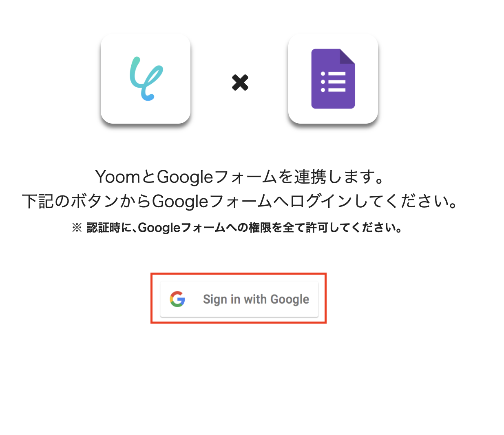504x435 pixels.
Task: Click the folded corner of Forms document icon
Action: pos(347,56)
